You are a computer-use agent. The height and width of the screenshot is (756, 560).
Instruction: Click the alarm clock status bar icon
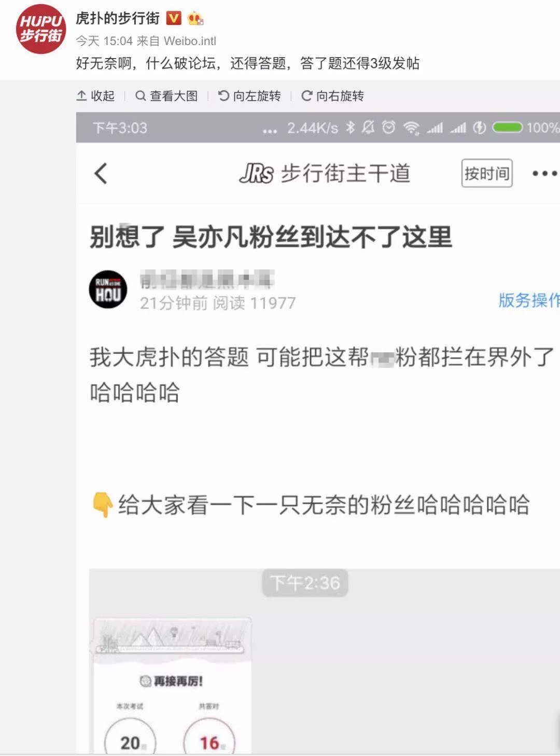coord(389,127)
